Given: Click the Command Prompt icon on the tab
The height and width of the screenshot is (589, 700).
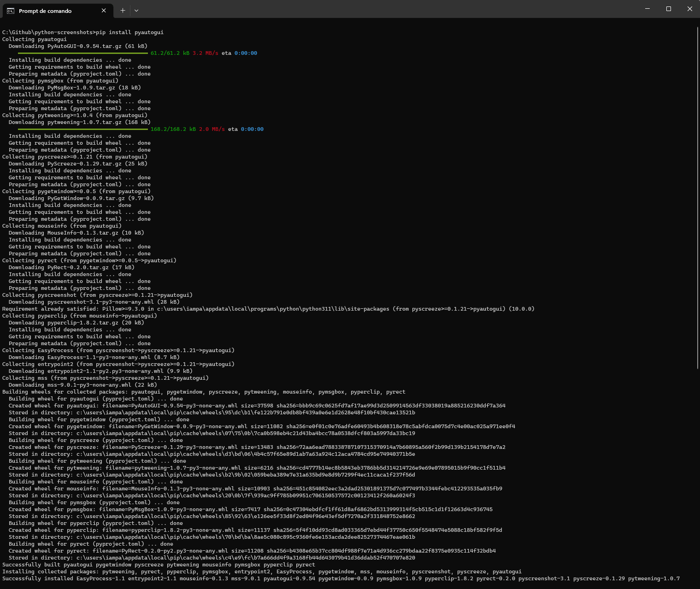Looking at the screenshot, I should 10,11.
